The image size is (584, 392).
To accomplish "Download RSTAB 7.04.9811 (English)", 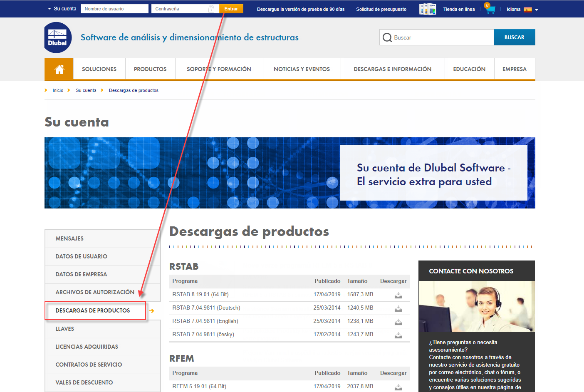I will (398, 322).
